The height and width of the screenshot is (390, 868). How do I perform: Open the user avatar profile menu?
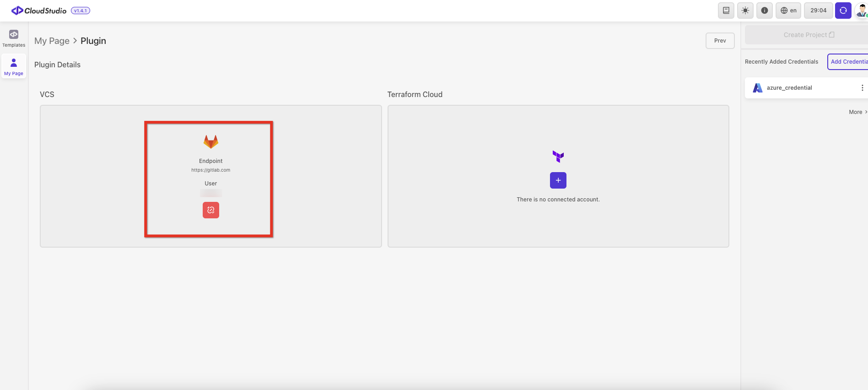tap(861, 11)
